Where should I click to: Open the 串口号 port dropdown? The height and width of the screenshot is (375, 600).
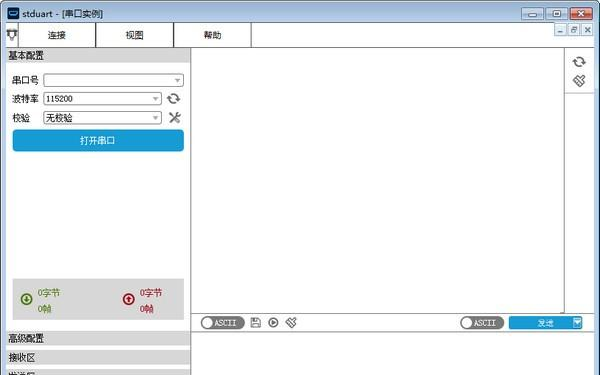[113, 80]
